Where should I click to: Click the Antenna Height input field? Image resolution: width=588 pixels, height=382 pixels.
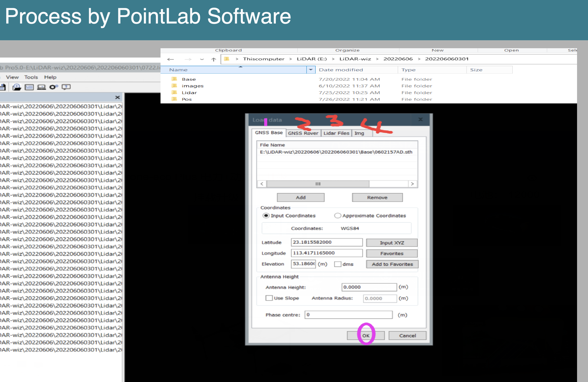(x=369, y=287)
